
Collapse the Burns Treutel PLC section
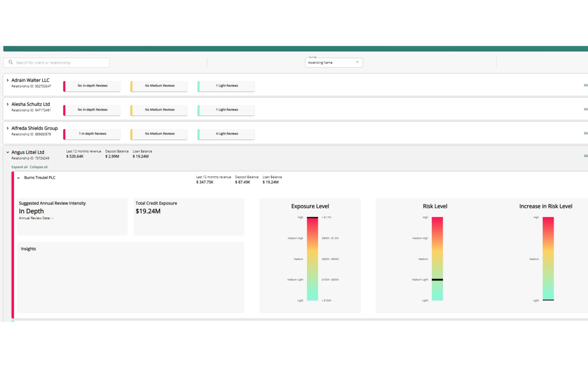click(18, 178)
